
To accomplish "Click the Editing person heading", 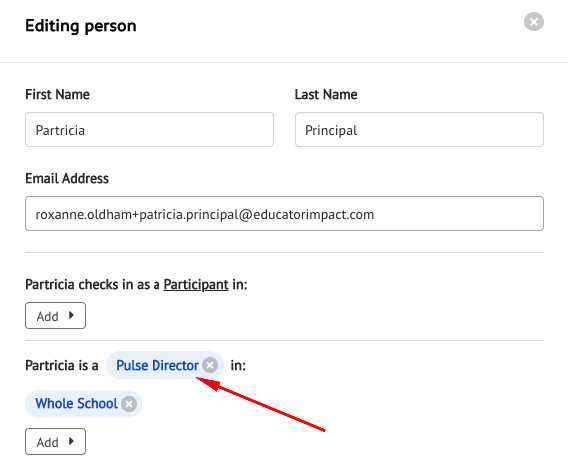I will pyautogui.click(x=81, y=26).
